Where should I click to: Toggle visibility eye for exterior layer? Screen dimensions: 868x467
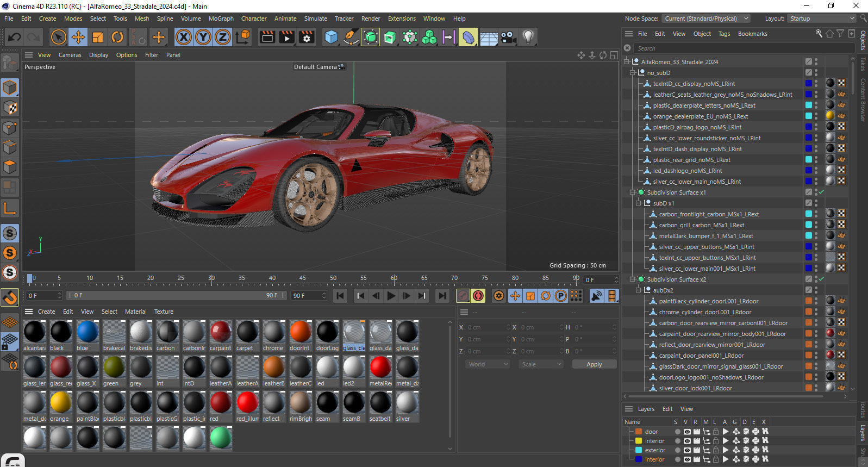[687, 450]
